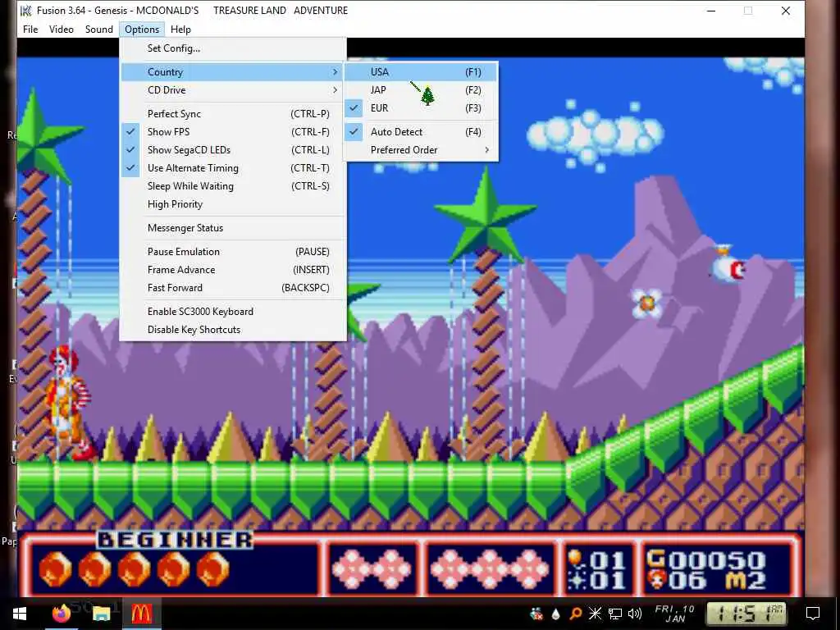Click the FRI 10 JAN date display
840x630 pixels.
pyautogui.click(x=675, y=614)
